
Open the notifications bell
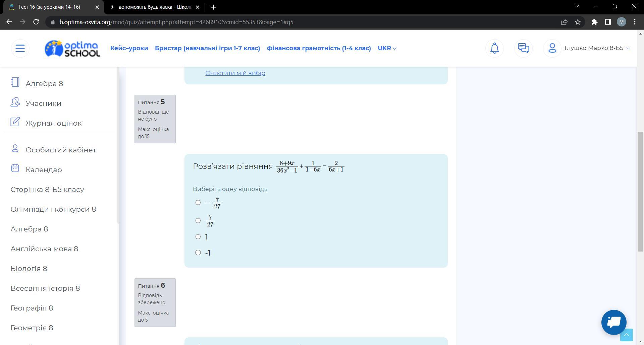494,48
